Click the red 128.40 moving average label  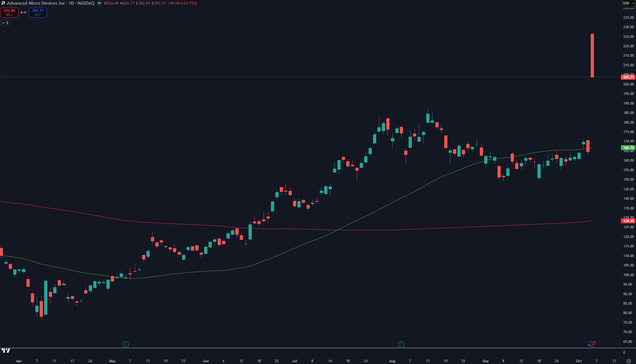click(x=628, y=221)
